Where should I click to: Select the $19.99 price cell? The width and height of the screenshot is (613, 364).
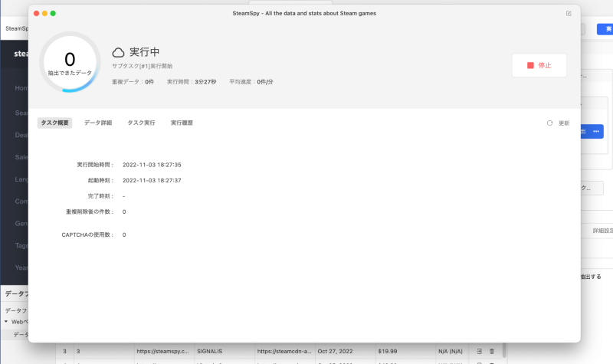[x=406, y=352]
